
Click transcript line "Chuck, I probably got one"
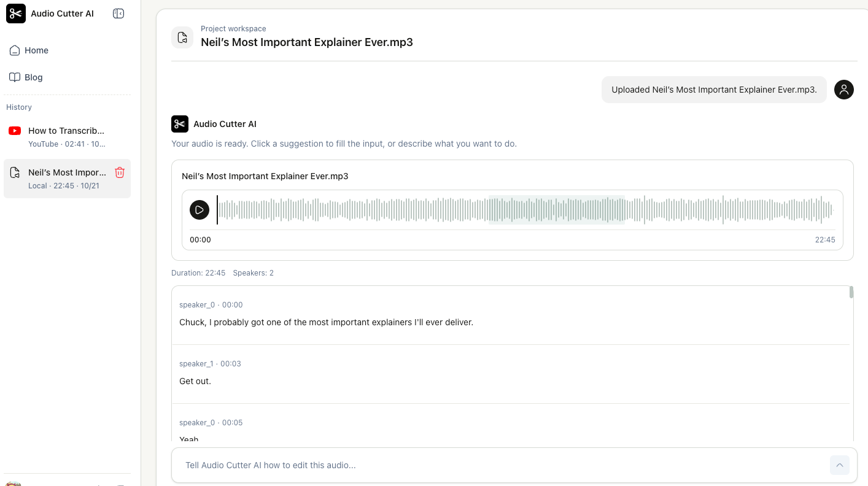[326, 322]
